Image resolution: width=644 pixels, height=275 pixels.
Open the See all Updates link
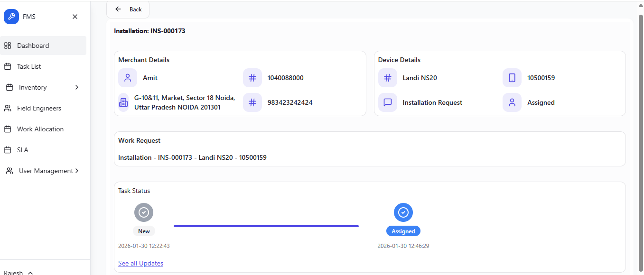140,263
